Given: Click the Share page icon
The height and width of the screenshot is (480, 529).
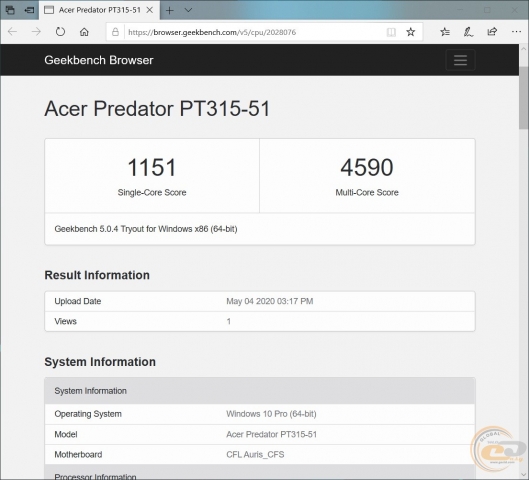Looking at the screenshot, I should [x=492, y=32].
